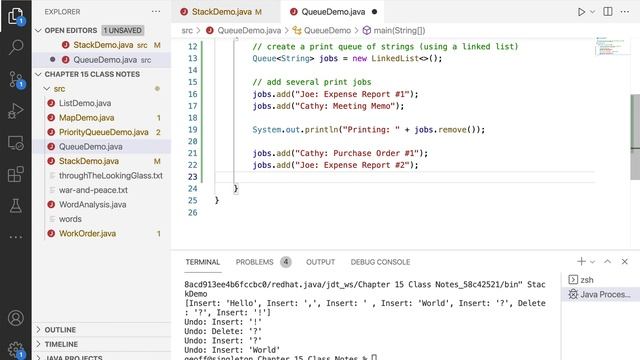Open the Accounts icon
The width and height of the screenshot is (640, 360).
tap(16, 318)
